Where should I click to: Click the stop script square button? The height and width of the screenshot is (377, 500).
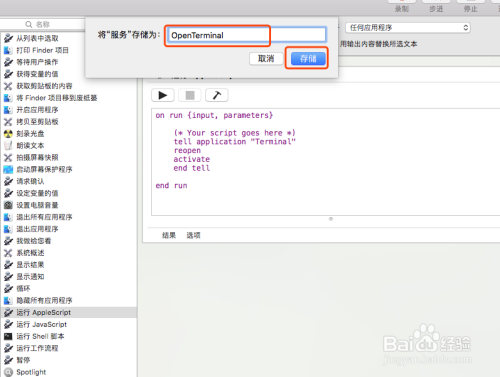(190, 95)
